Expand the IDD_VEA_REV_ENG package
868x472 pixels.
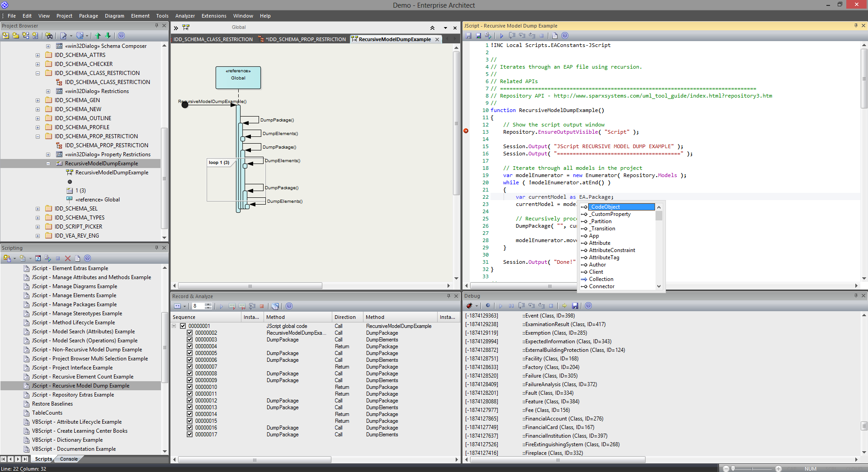point(38,236)
